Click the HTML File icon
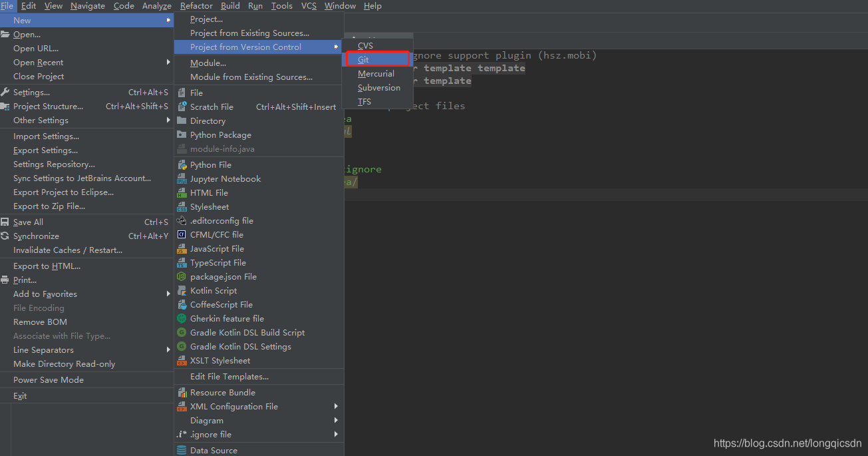Image resolution: width=868 pixels, height=456 pixels. point(182,193)
